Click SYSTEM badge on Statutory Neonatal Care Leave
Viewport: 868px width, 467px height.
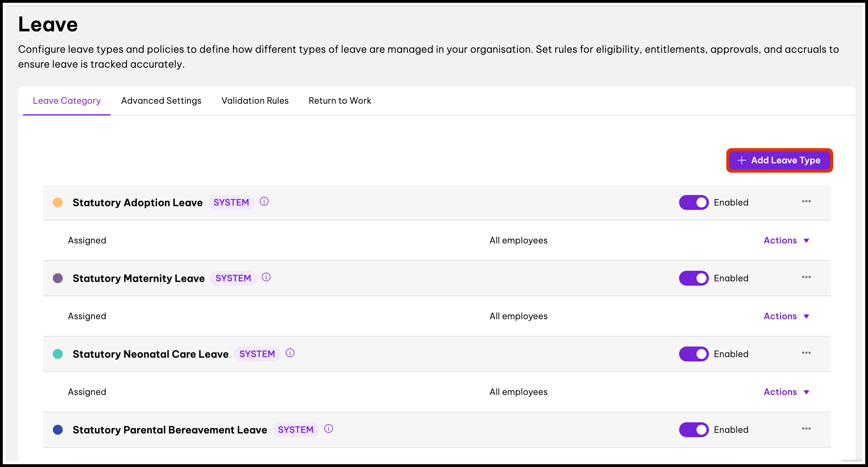[257, 354]
